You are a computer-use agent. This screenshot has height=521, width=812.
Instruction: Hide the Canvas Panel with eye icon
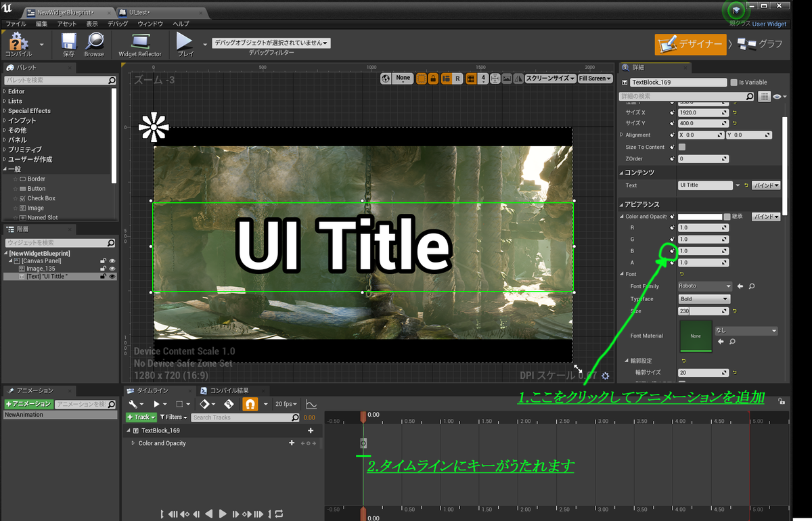[112, 260]
